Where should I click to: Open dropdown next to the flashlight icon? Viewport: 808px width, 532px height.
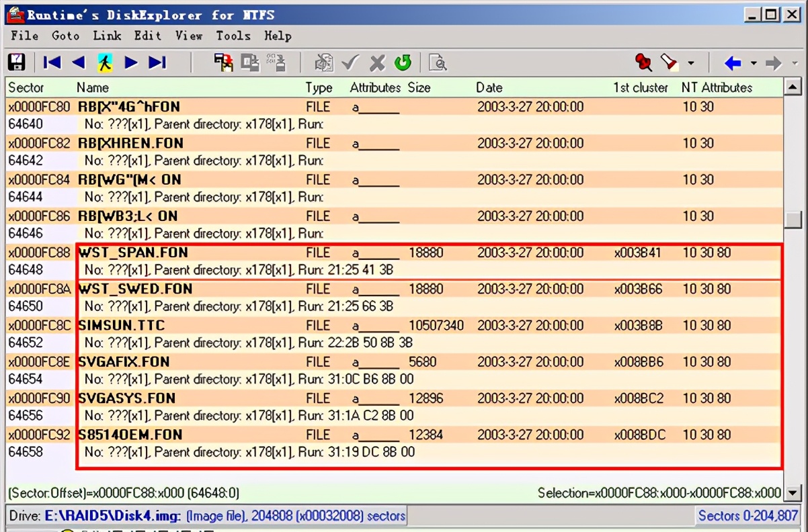(691, 64)
